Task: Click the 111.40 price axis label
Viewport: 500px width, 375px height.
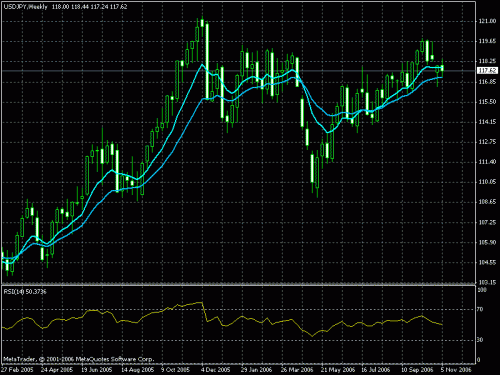Action: (487, 162)
